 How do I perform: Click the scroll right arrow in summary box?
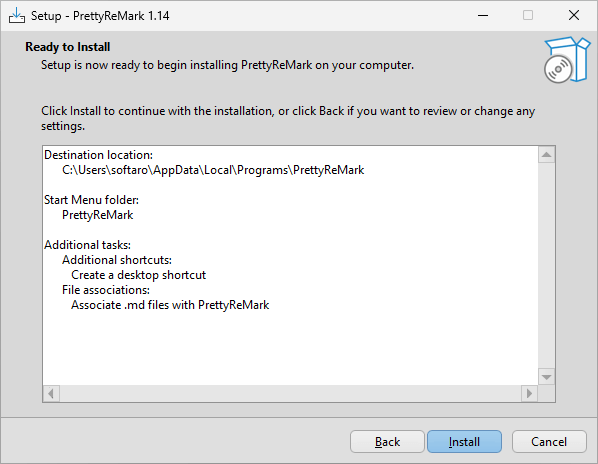point(529,393)
